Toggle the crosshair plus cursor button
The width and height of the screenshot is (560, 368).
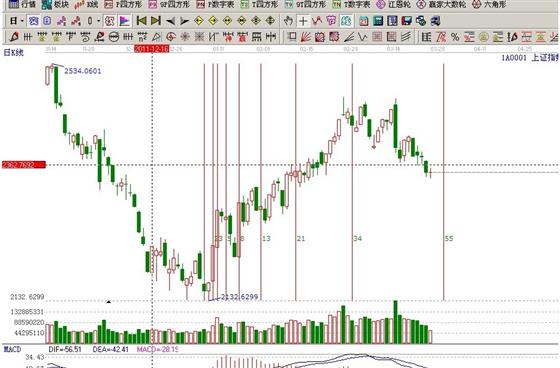tap(303, 21)
